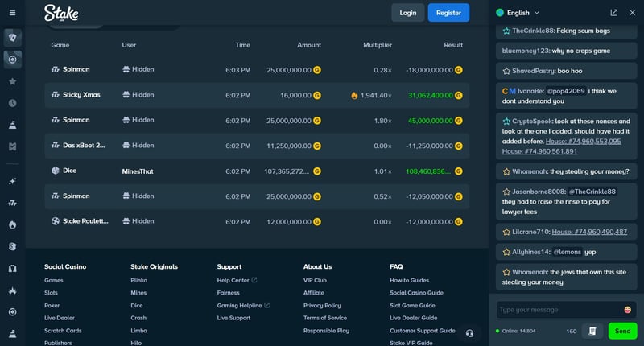Close the chat panel
Screen dimensions: 644x346
631,13
